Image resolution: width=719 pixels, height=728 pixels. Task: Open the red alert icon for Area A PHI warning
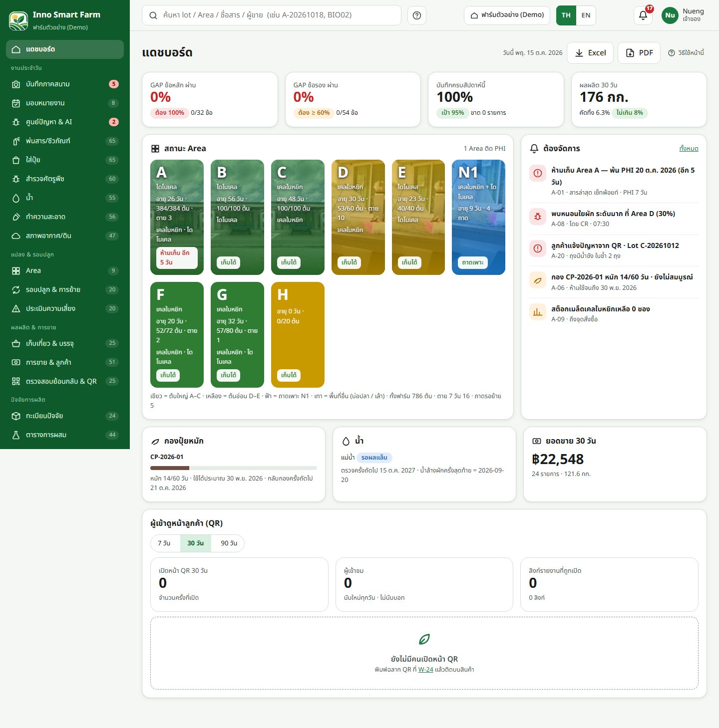(x=538, y=173)
